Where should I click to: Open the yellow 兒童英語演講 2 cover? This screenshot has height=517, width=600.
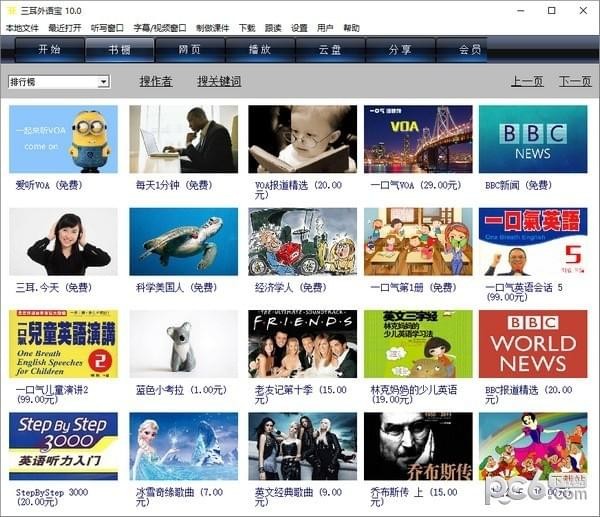pos(64,344)
